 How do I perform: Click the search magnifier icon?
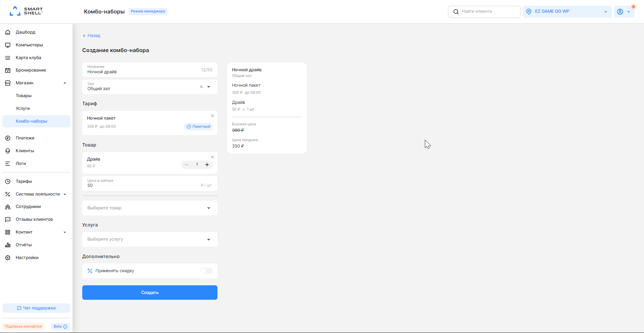click(x=456, y=12)
